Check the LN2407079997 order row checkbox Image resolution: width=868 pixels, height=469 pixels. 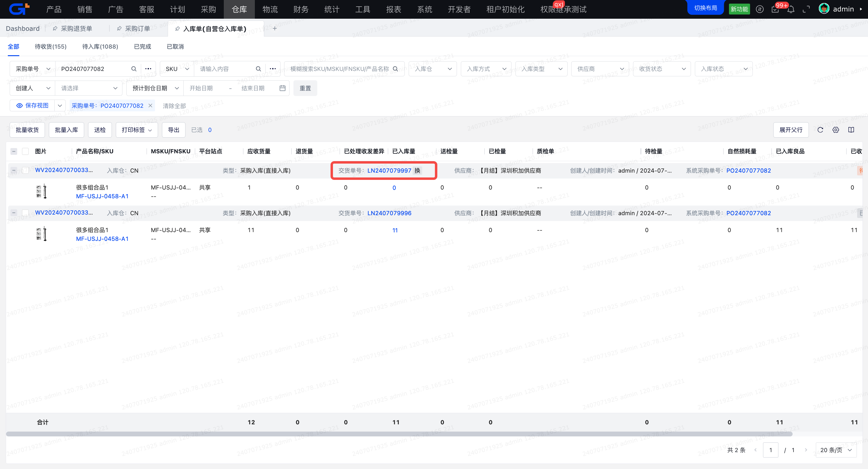coord(25,170)
